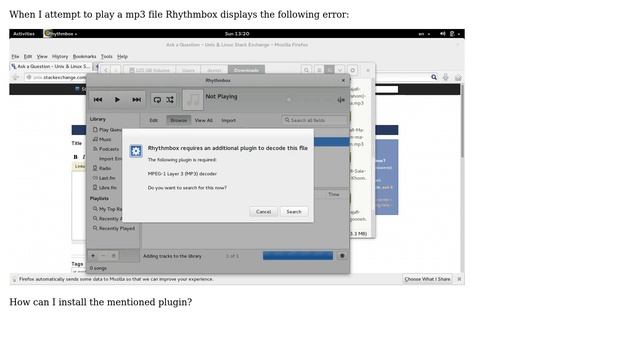The image size is (640, 360).
Task: Click Cancel in the plugin dialog
Action: (263, 212)
